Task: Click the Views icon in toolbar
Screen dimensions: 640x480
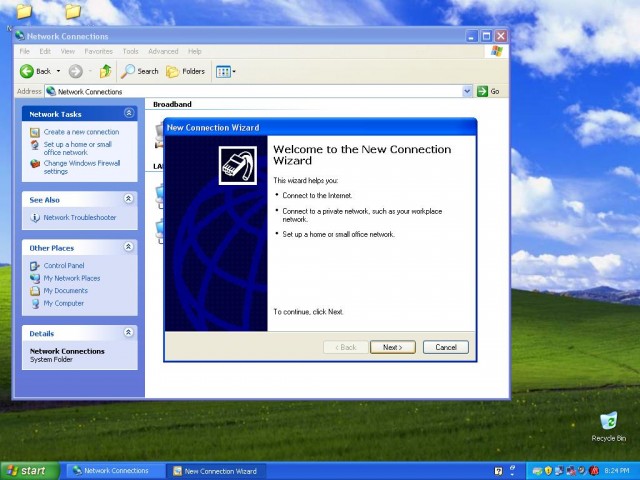Action: (223, 72)
